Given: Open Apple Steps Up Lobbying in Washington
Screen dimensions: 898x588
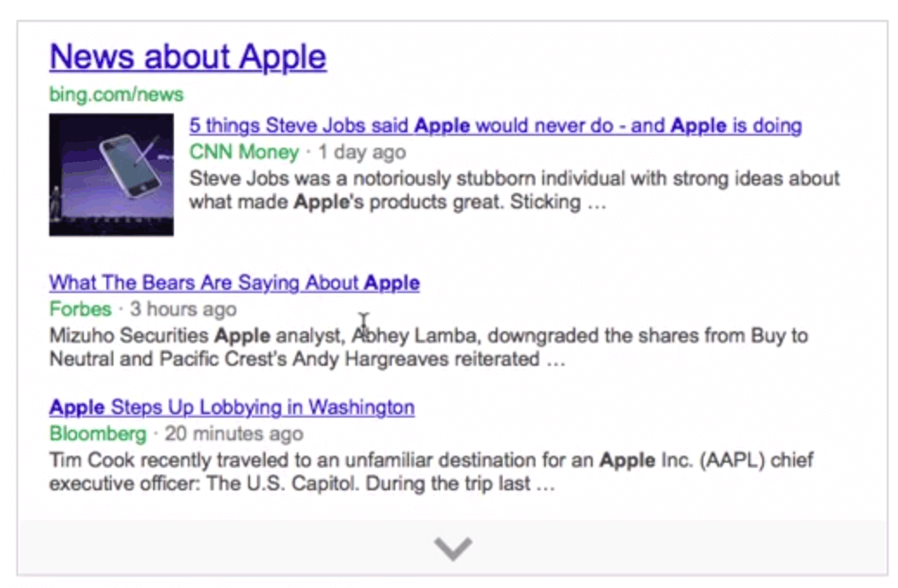Looking at the screenshot, I should click(x=231, y=407).
